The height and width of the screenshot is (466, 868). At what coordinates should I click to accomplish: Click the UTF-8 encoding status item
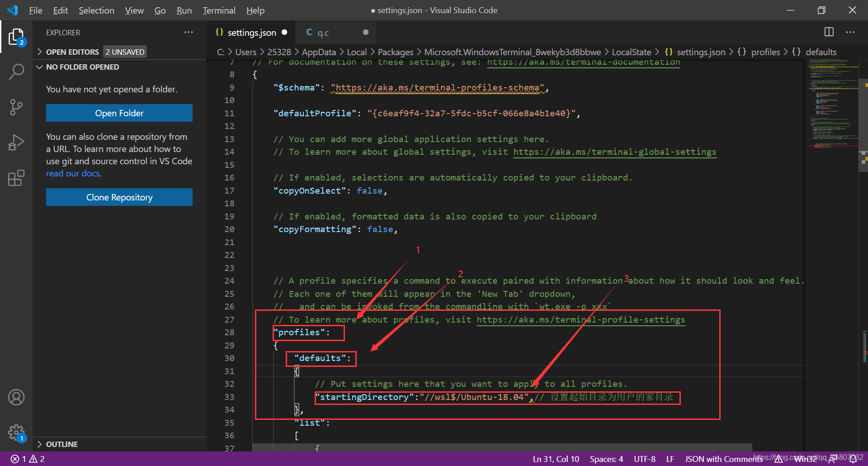click(645, 459)
